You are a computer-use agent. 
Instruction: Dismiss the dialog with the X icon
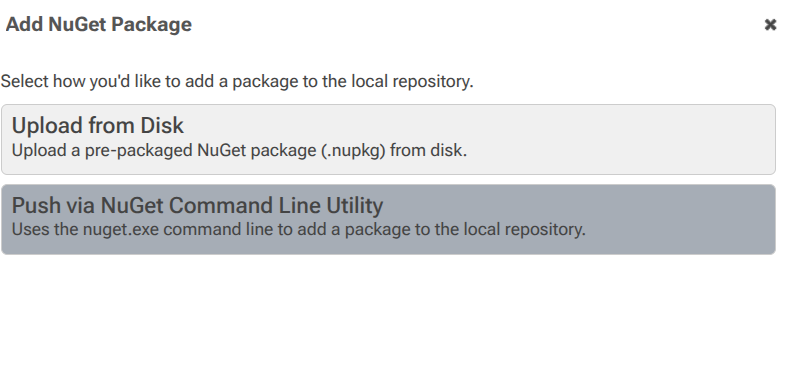pyautogui.click(x=770, y=25)
